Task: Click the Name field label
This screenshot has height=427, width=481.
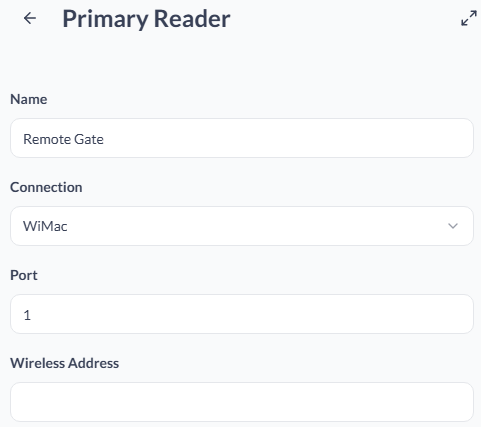Action: tap(29, 99)
